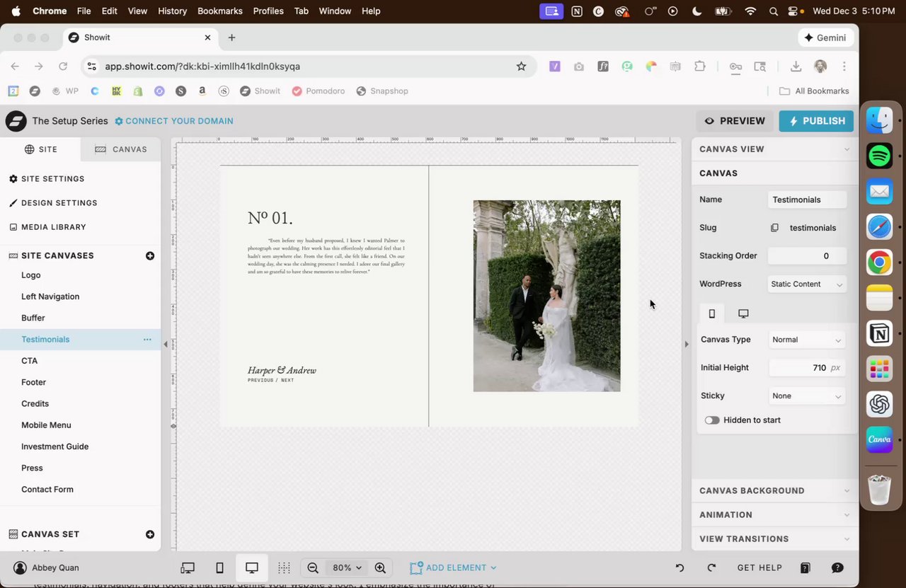
Task: Open the View menu in menu bar
Action: [137, 11]
